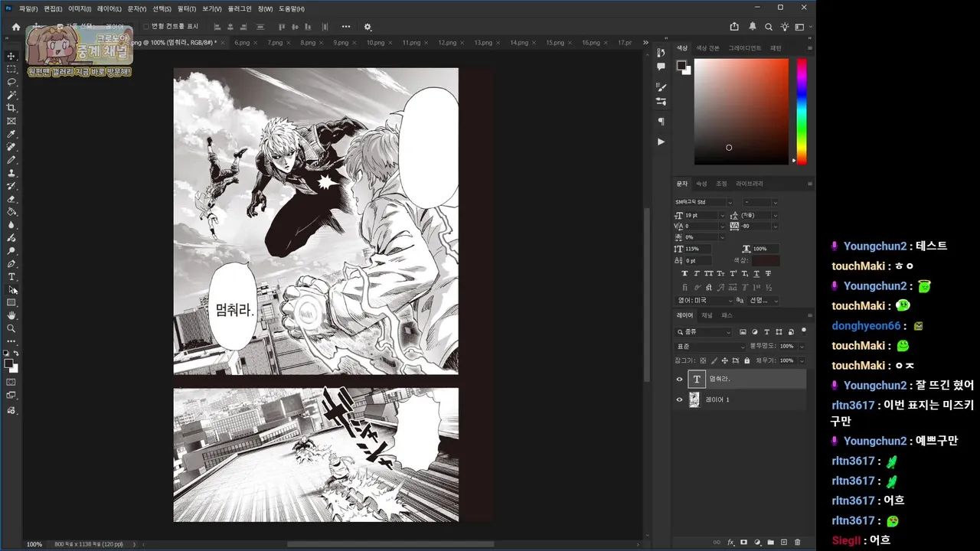
Task: Switch to the 8.png document tab
Action: point(308,43)
